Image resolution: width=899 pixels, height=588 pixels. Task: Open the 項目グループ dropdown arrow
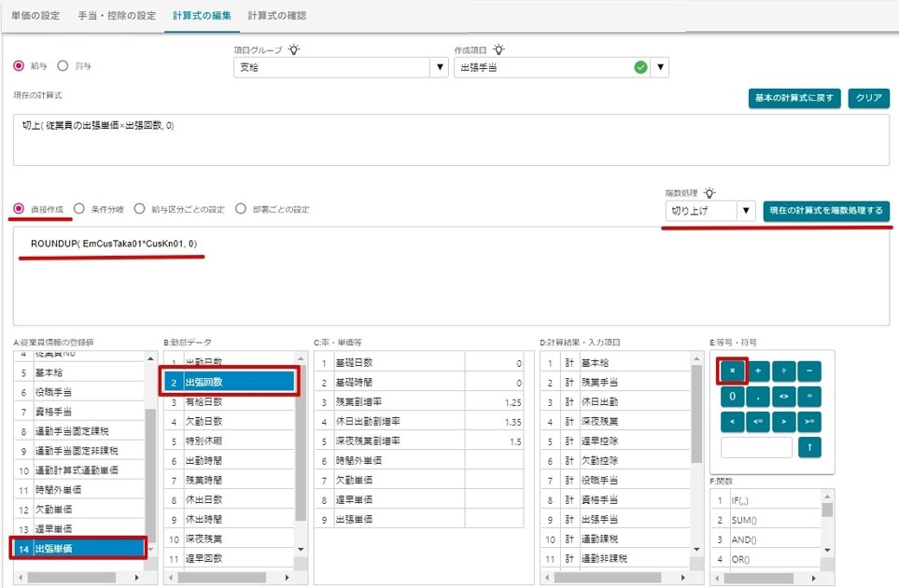[x=440, y=67]
